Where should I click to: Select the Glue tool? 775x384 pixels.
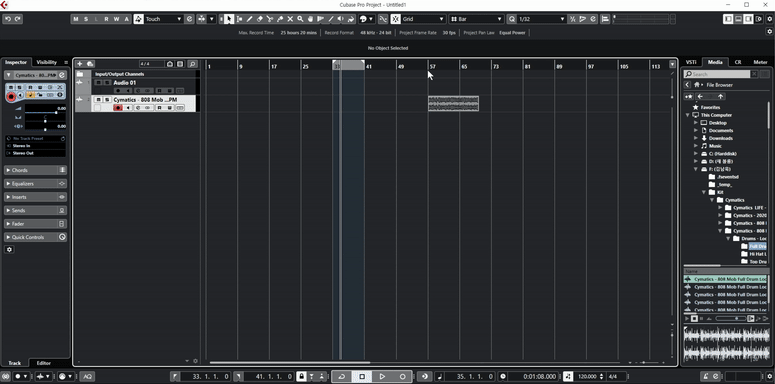280,19
